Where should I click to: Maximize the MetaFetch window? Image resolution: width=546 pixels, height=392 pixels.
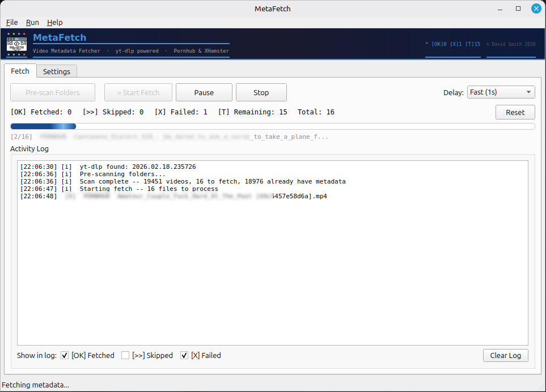click(518, 8)
